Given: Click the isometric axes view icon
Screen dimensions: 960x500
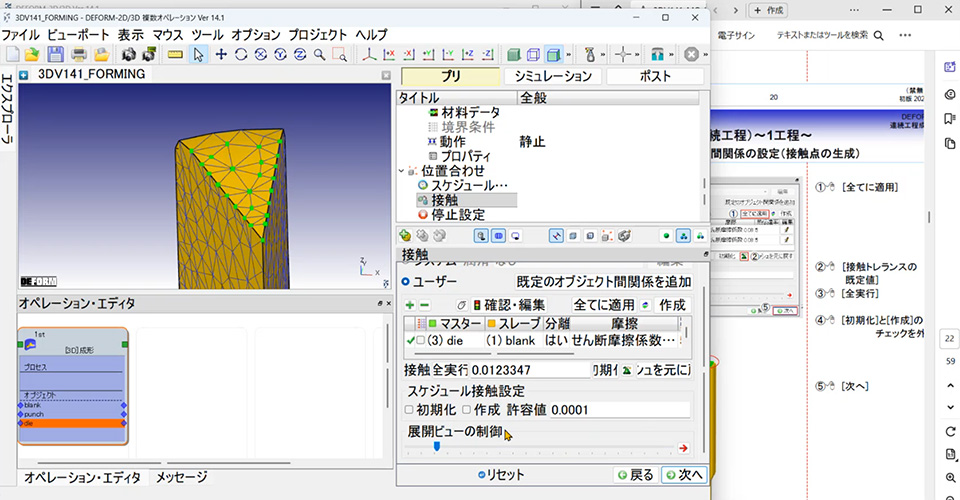Looking at the screenshot, I should tap(369, 54).
